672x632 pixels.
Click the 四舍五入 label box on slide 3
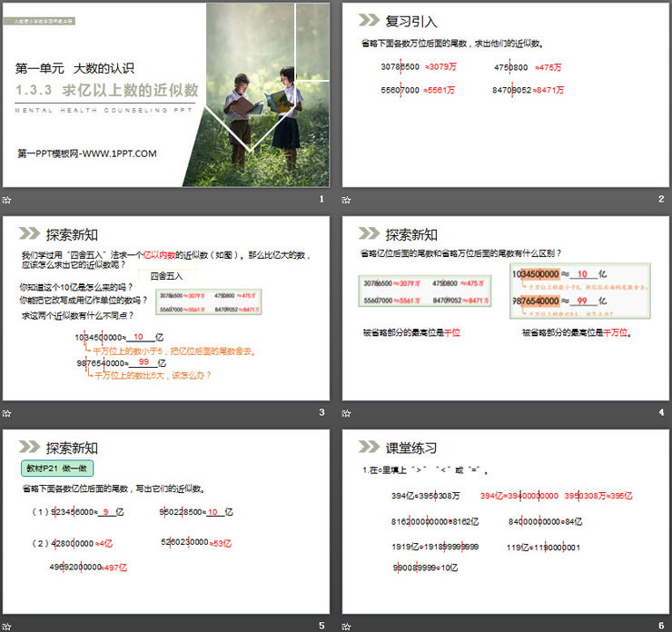[x=166, y=275]
